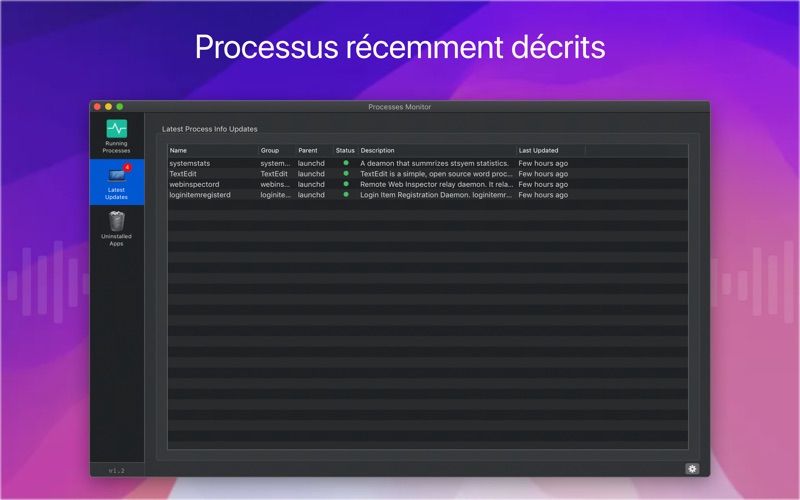Open the Uninstalled Apps trash icon
Screen dimensions: 800x500
tap(117, 221)
